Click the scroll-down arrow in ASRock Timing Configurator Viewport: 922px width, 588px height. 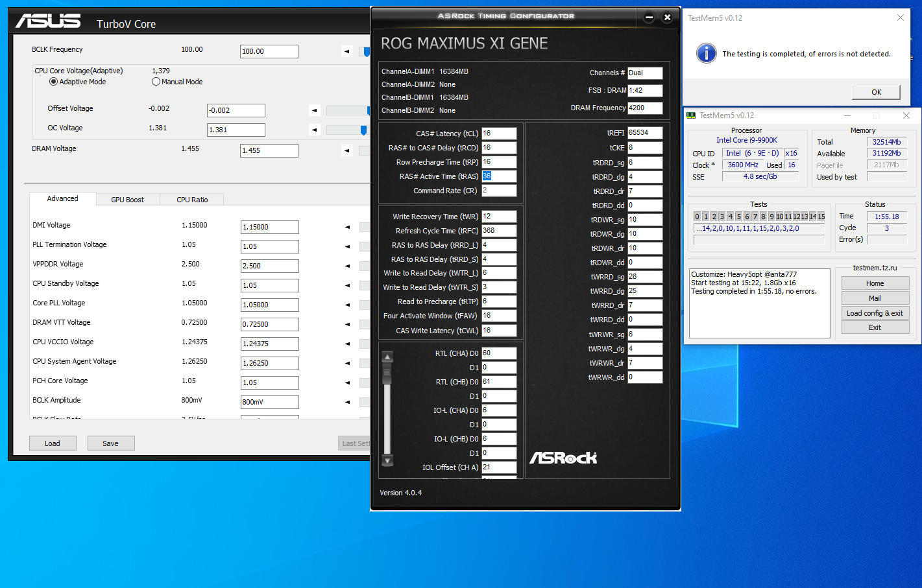click(387, 461)
